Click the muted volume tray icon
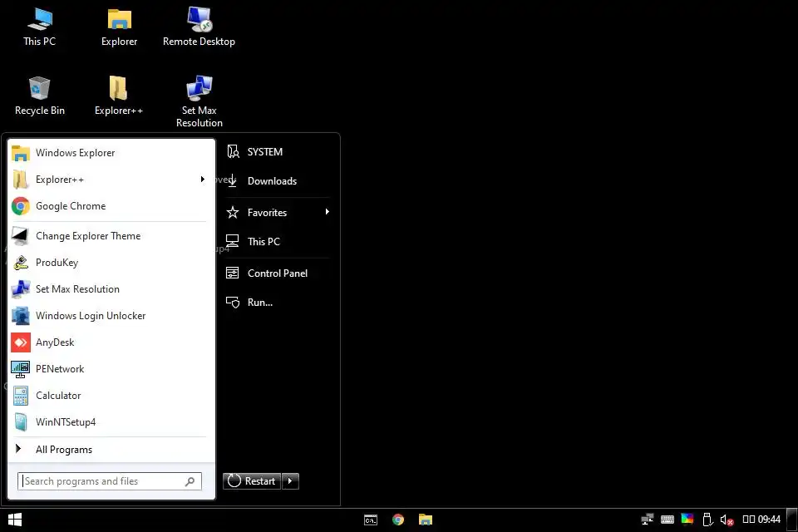This screenshot has width=798, height=532. click(727, 520)
